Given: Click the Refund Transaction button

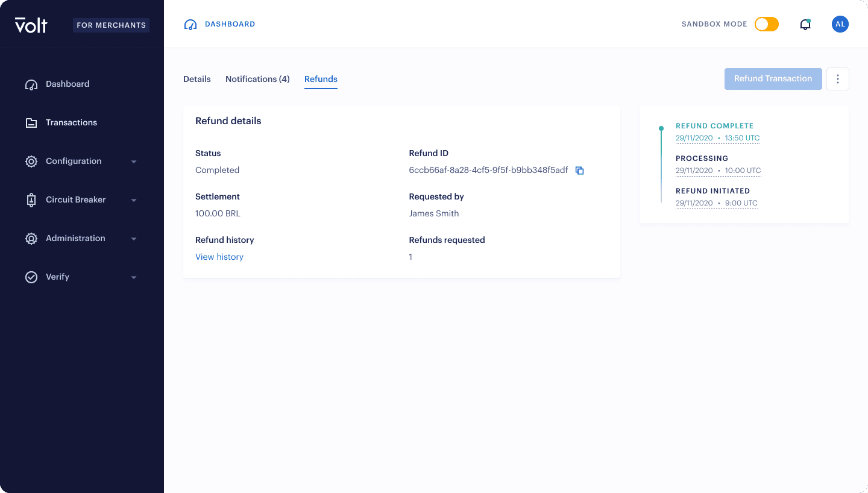Looking at the screenshot, I should (773, 78).
